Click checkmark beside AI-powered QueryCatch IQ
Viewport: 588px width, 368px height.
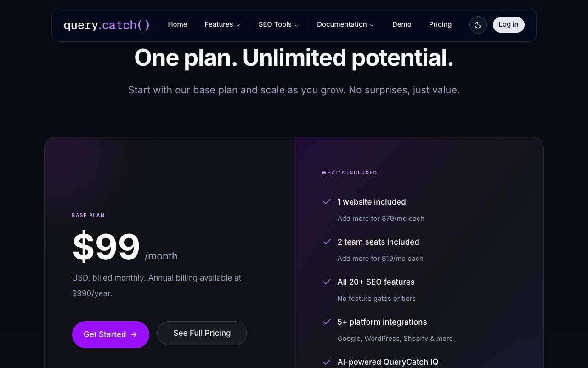click(327, 362)
